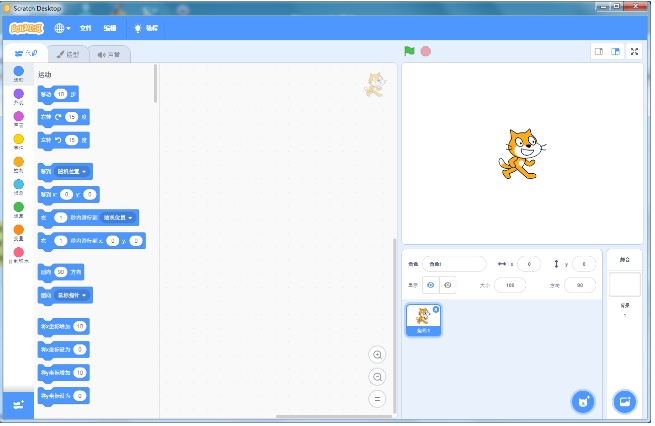Switch to the Sounds (声音) tab
Image resolution: width=655 pixels, height=426 pixels.
coord(109,54)
